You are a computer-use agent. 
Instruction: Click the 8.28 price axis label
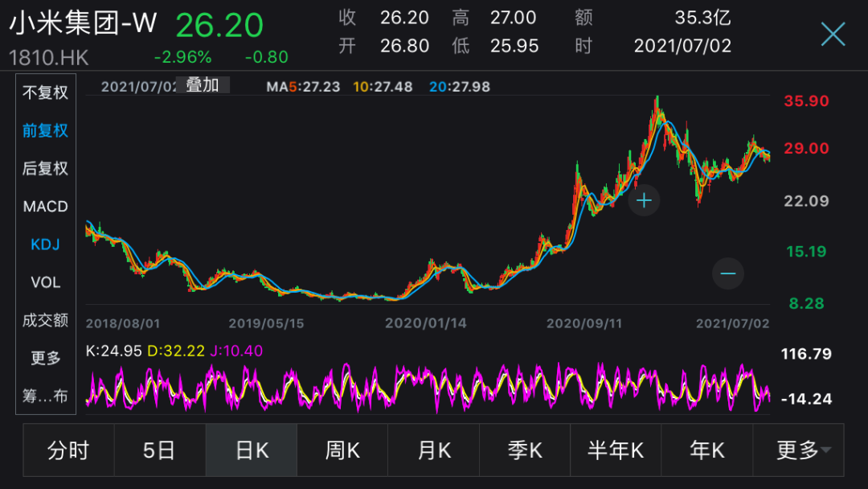pyautogui.click(x=807, y=303)
